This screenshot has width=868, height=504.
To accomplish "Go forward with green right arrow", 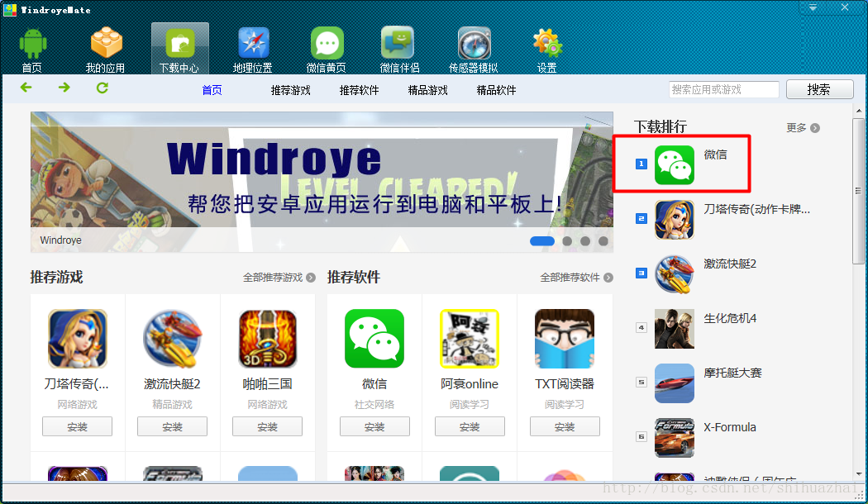I will [64, 88].
